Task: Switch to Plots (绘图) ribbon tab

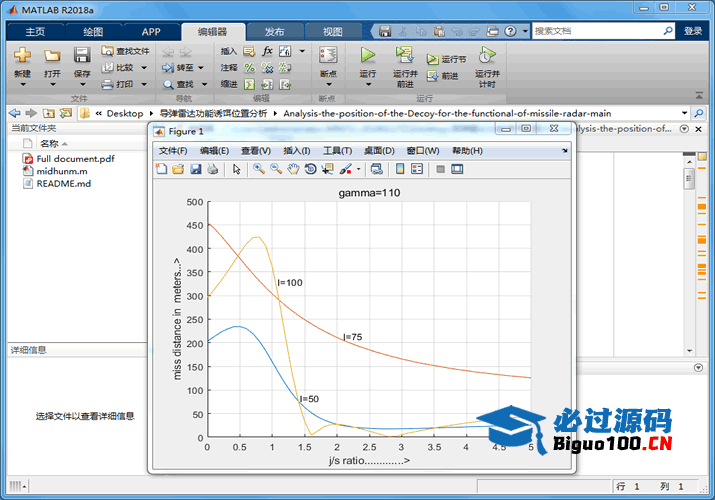Action: [x=93, y=31]
